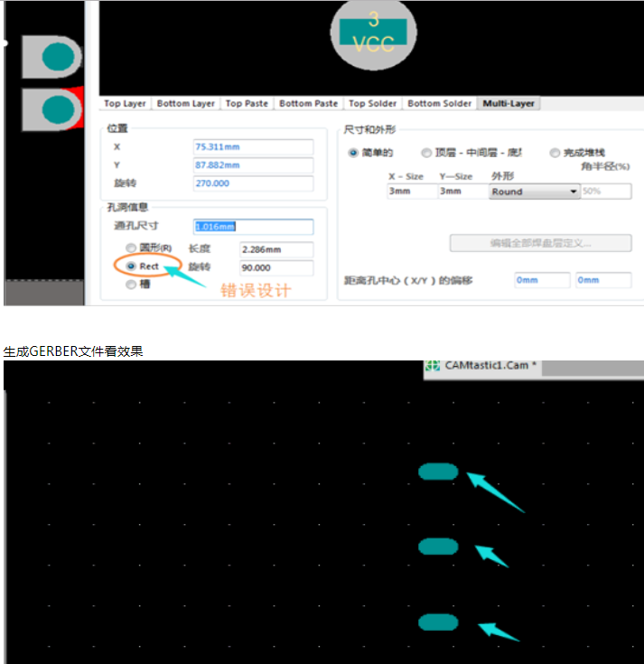Select the 槽 slot hole option

pos(132,285)
